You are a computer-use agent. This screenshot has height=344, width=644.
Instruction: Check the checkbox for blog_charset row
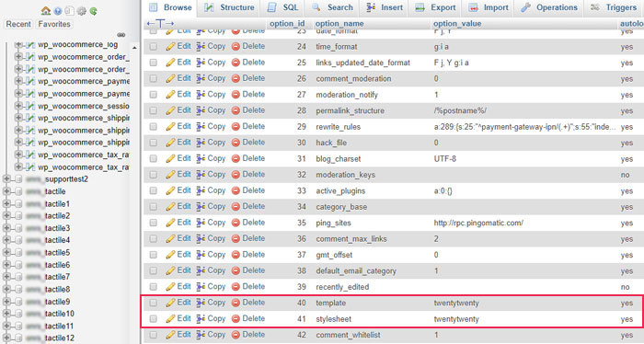pyautogui.click(x=154, y=158)
